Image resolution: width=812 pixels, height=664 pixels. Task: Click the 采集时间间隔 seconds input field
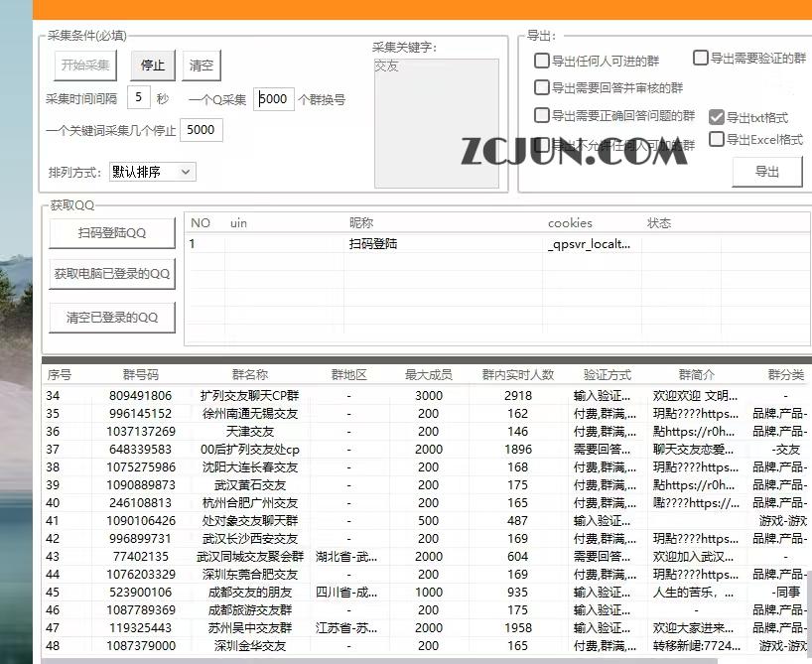pos(139,98)
